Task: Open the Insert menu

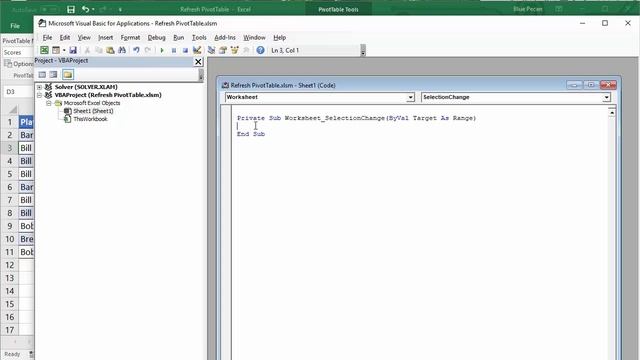Action: coord(105,38)
